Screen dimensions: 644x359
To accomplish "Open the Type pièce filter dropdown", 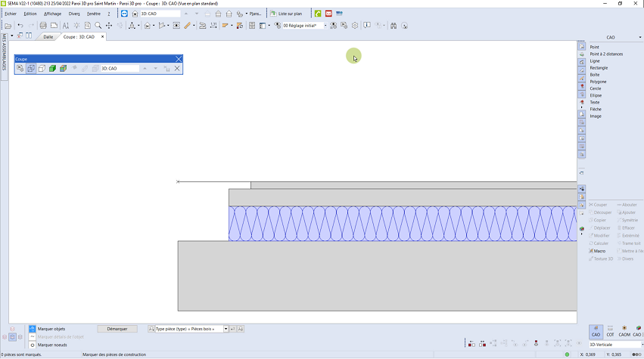I will (x=226, y=329).
